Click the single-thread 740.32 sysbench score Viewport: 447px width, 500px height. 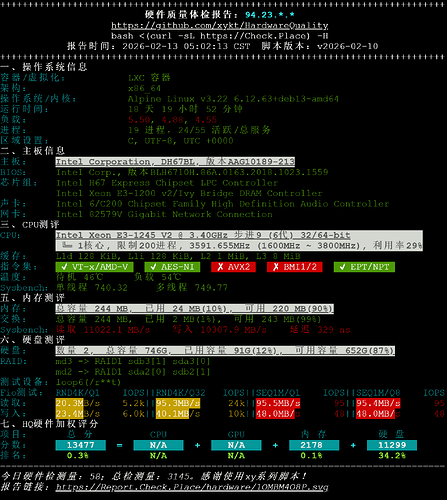click(92, 288)
